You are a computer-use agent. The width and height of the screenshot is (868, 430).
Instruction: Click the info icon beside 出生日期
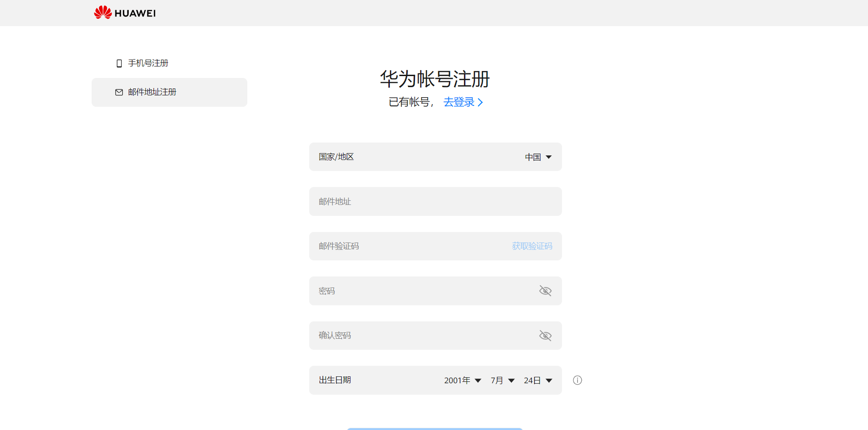point(578,380)
